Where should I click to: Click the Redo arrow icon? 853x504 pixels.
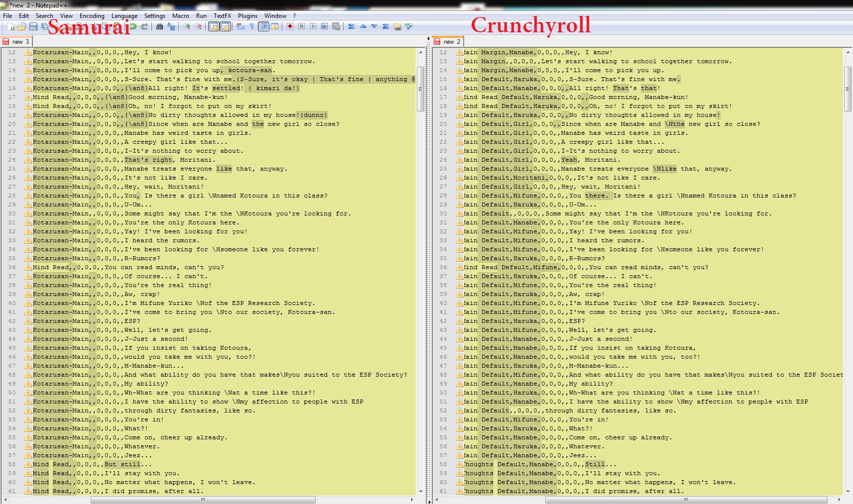coord(144,26)
